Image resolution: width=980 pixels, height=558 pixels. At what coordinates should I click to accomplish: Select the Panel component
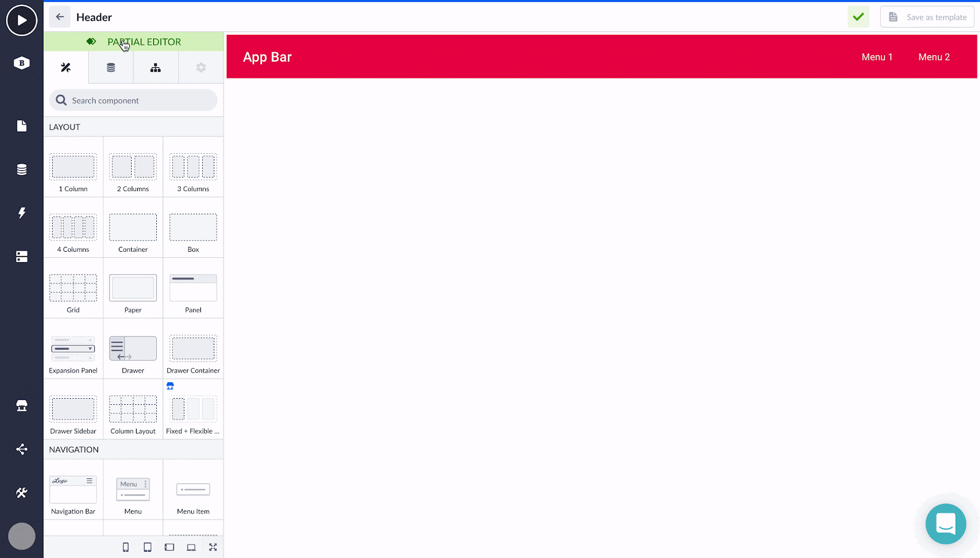[194, 288]
